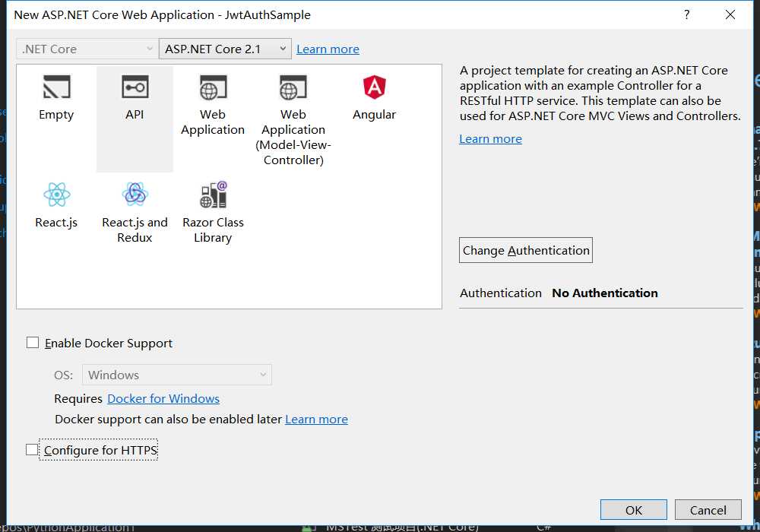Screen dimensions: 760x532
Task: Click the 'Docker support can also be enabled later' text
Action: (x=168, y=419)
